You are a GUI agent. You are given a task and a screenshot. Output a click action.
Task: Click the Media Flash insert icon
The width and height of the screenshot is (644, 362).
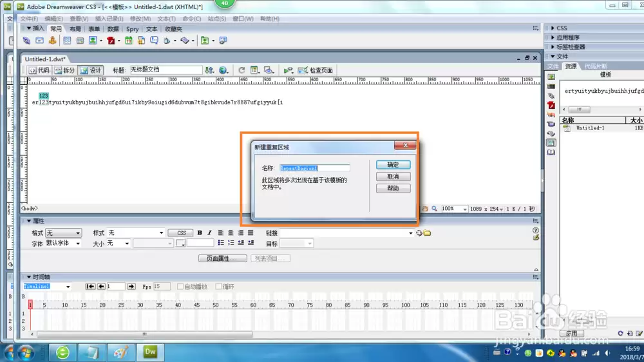point(111,41)
